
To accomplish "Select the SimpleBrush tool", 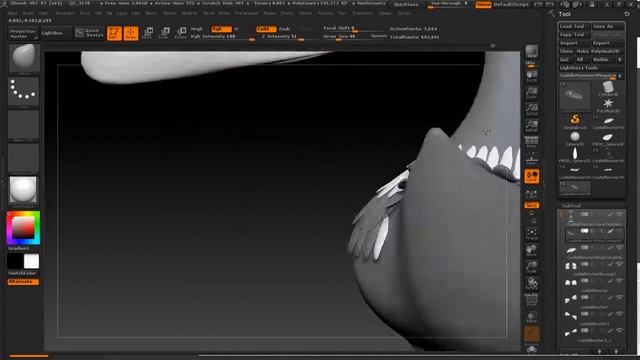I will (575, 121).
